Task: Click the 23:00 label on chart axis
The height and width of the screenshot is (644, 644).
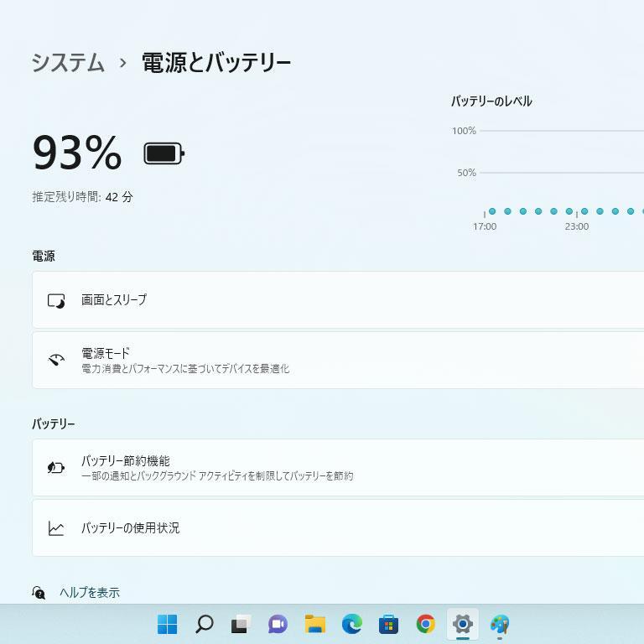Action: pyautogui.click(x=577, y=226)
